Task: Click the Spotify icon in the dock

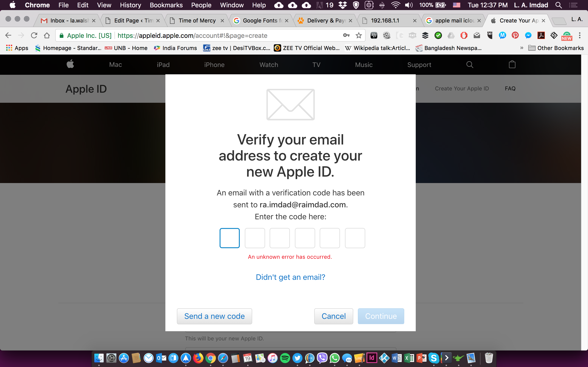Action: tap(284, 358)
